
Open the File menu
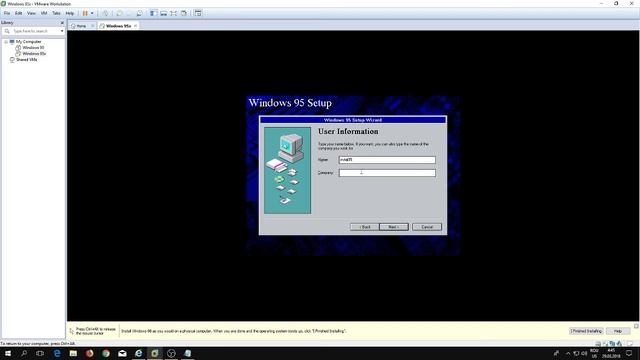(7, 13)
